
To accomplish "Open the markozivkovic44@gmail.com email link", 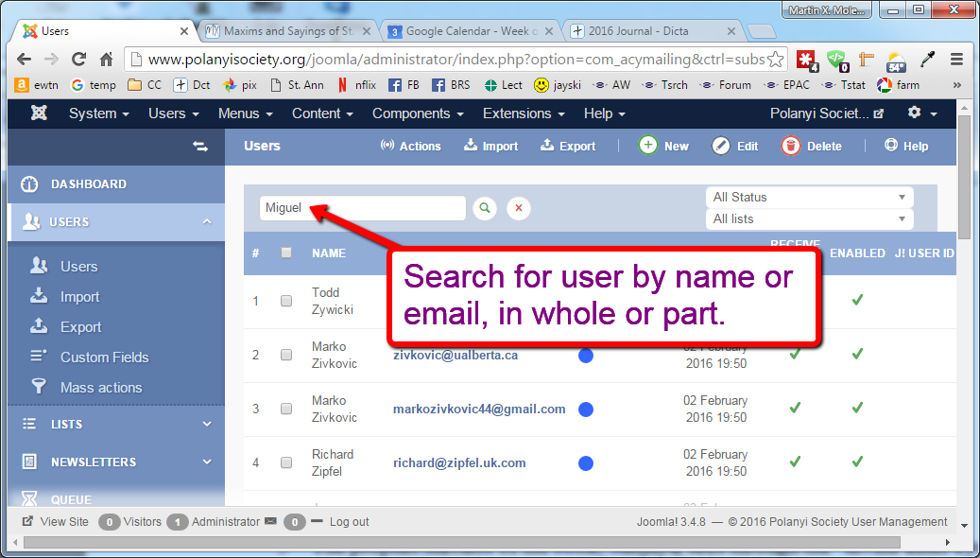I will tap(479, 409).
